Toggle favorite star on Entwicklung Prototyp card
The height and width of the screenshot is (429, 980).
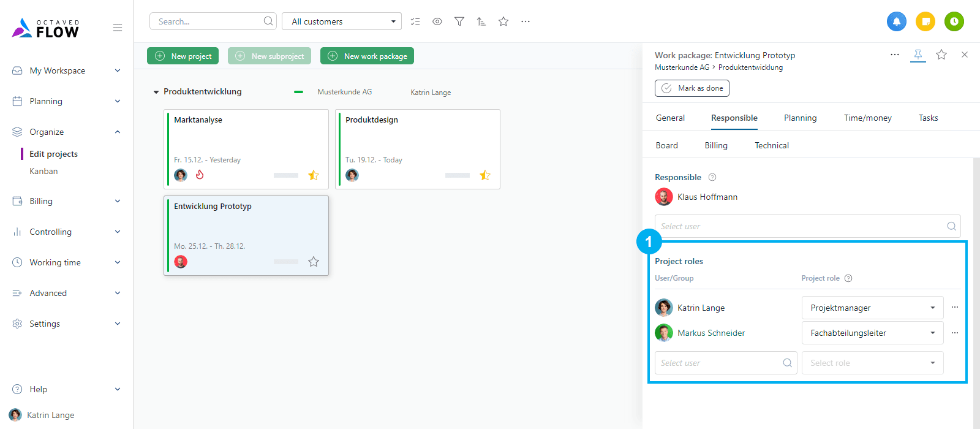pyautogui.click(x=314, y=262)
